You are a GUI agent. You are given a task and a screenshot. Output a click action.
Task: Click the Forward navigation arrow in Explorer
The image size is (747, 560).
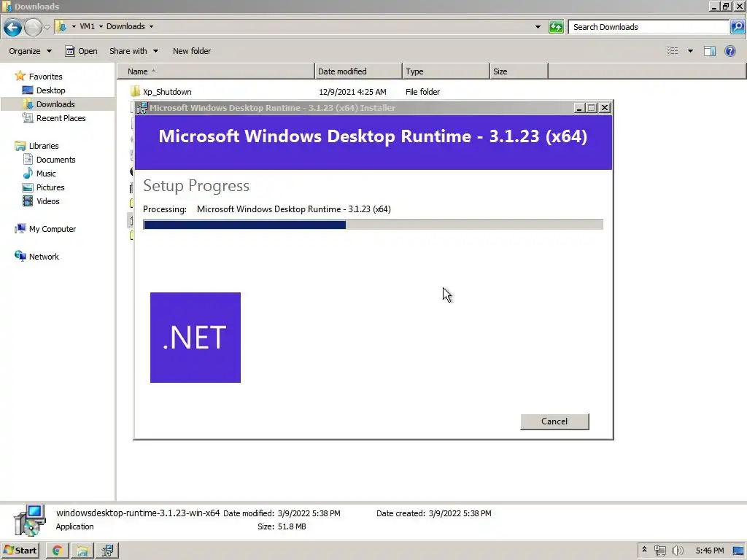(33, 27)
